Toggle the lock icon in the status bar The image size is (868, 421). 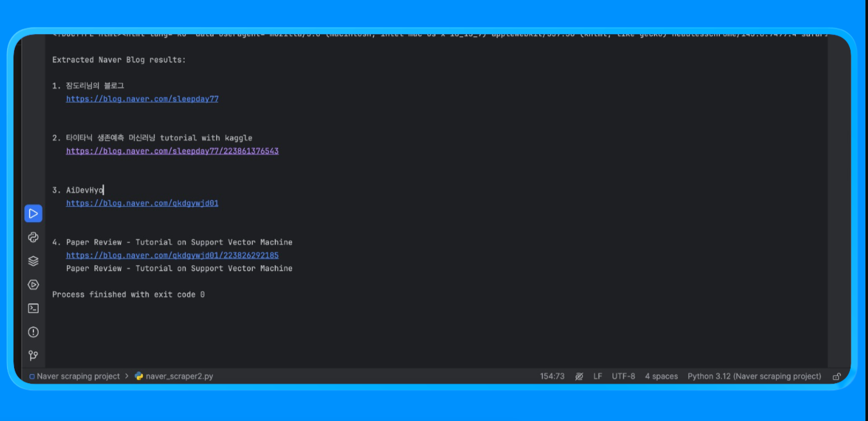(x=836, y=376)
